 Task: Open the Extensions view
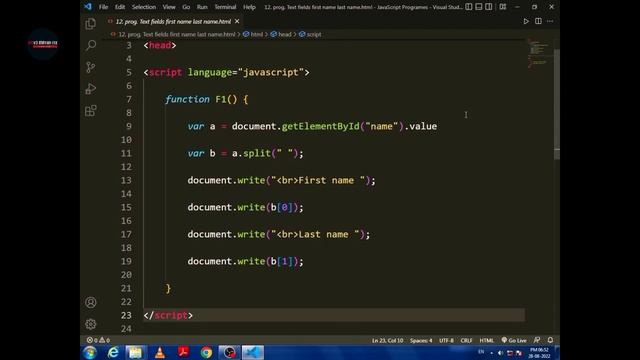click(91, 110)
